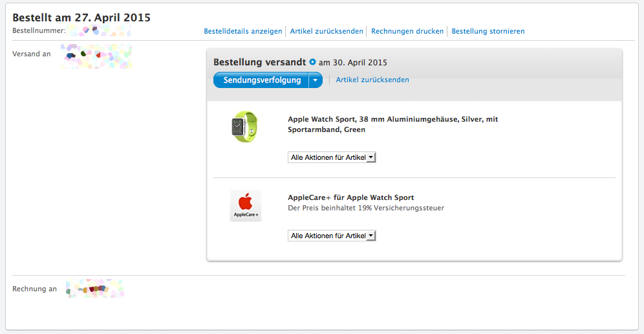Click blue arrow icon after Bestellung versandt
Image resolution: width=644 pixels, height=334 pixels.
312,62
